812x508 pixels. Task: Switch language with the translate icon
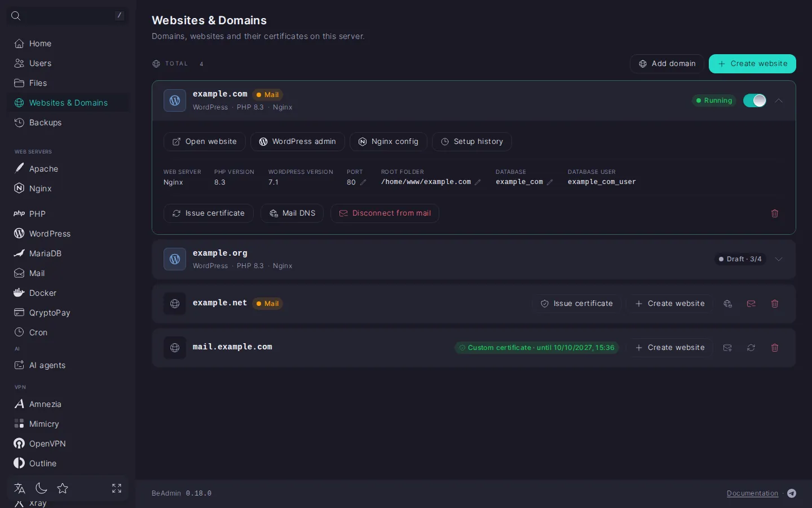tap(20, 488)
